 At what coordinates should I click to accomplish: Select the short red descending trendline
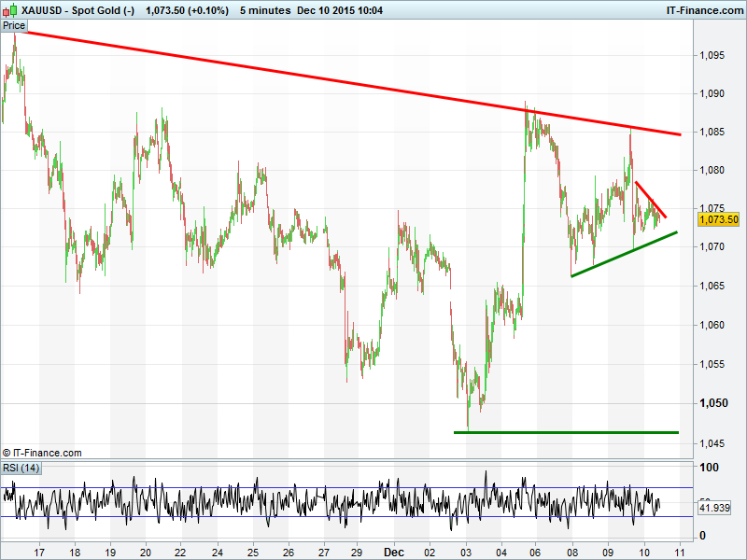(x=651, y=200)
